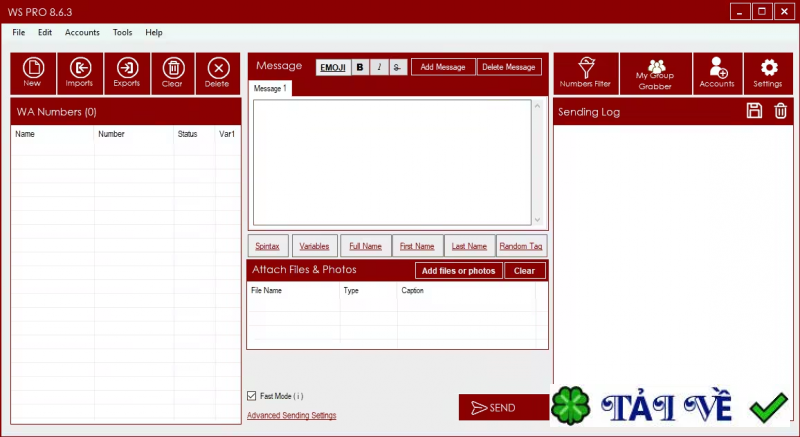The width and height of the screenshot is (800, 437).
Task: Open Advanced Sending Settings link
Action: point(291,416)
